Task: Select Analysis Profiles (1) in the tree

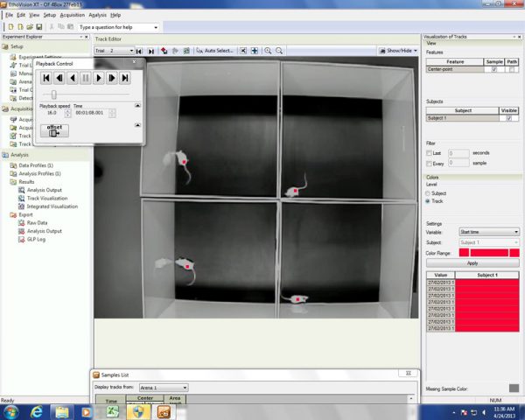Action: (x=39, y=173)
